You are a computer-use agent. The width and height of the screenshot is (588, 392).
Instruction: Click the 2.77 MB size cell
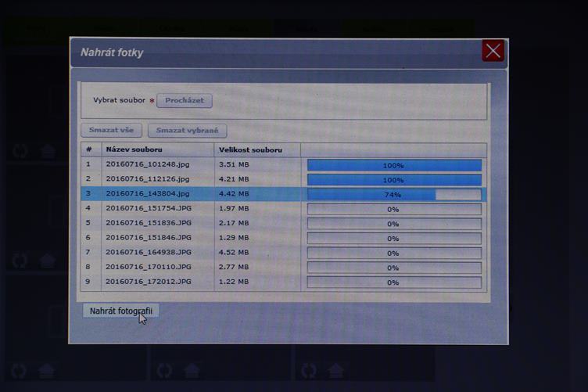coord(234,267)
